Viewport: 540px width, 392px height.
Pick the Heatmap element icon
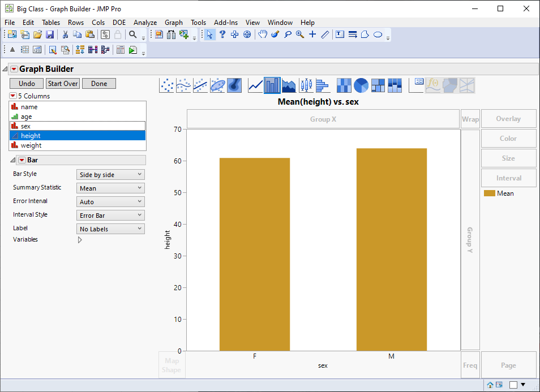click(344, 85)
